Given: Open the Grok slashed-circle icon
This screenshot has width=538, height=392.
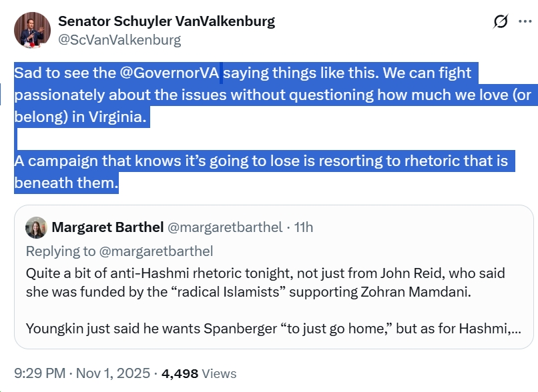Looking at the screenshot, I should tap(501, 23).
